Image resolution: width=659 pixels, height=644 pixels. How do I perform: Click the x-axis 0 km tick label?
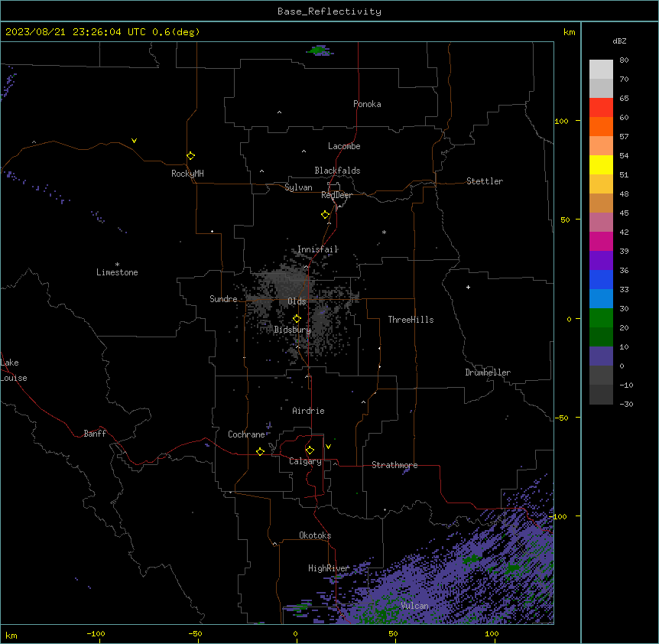click(x=295, y=633)
